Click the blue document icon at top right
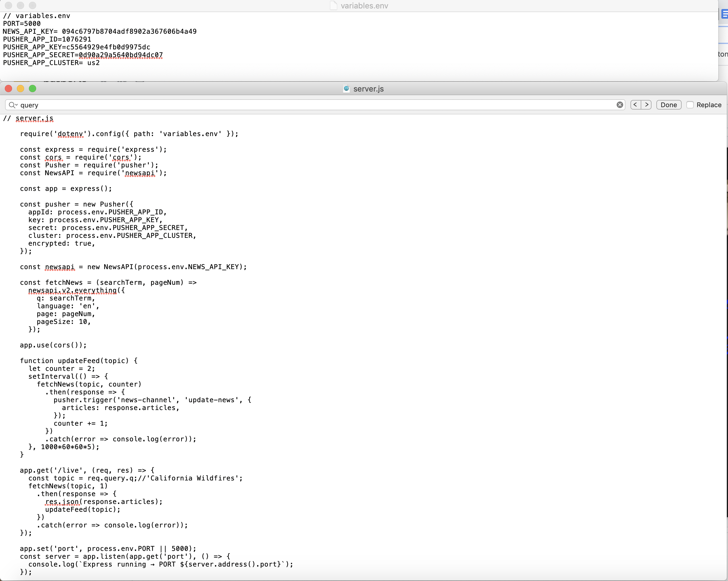Image resolution: width=728 pixels, height=581 pixels. coord(724,14)
